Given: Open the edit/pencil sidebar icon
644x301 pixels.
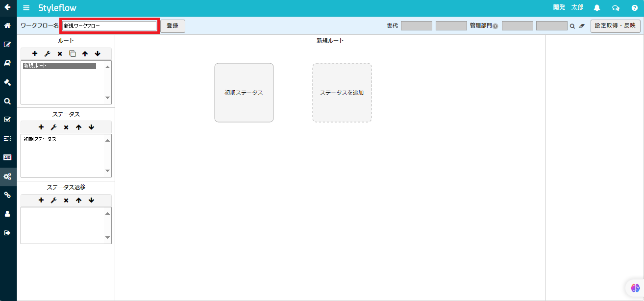Looking at the screenshot, I should [x=7, y=44].
